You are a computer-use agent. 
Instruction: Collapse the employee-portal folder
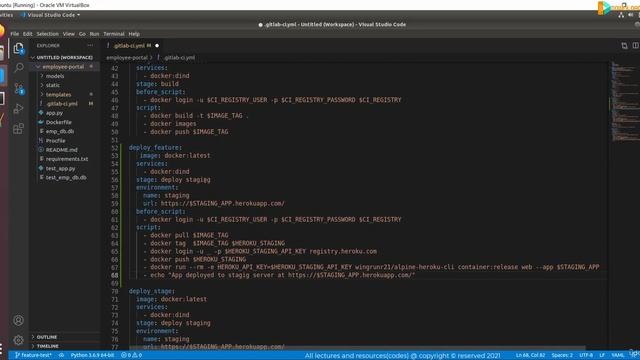63,67
